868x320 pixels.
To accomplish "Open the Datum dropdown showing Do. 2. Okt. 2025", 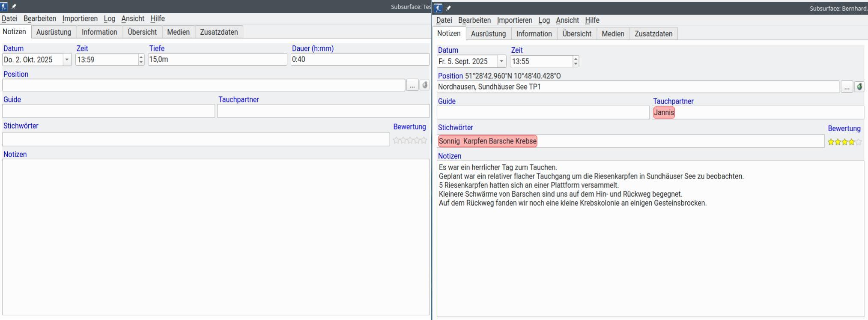I will (67, 60).
